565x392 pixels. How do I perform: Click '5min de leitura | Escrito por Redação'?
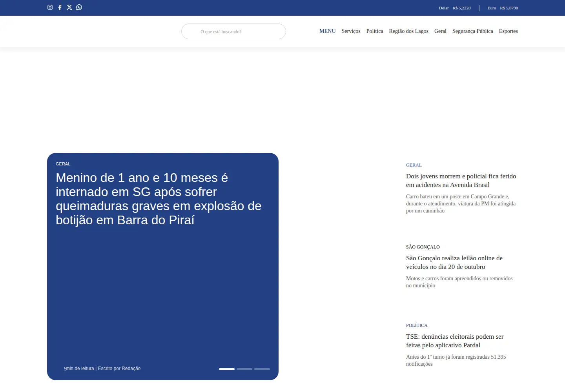[102, 368]
